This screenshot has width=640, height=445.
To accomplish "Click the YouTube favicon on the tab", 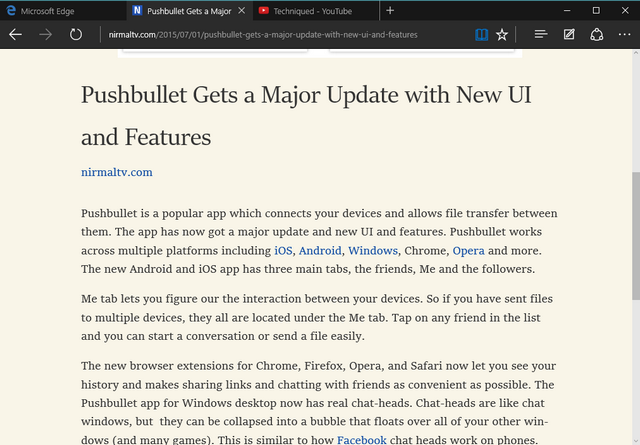I will (264, 11).
